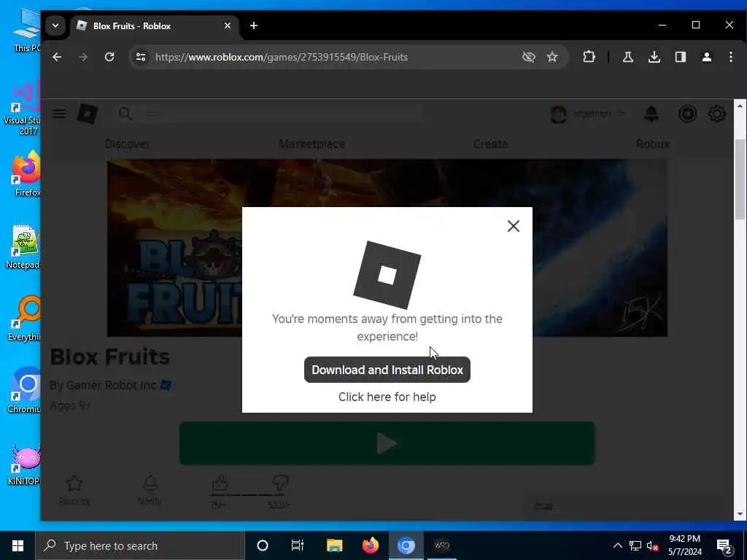The width and height of the screenshot is (747, 560).
Task: Close the Roblox install dialog
Action: [513, 226]
